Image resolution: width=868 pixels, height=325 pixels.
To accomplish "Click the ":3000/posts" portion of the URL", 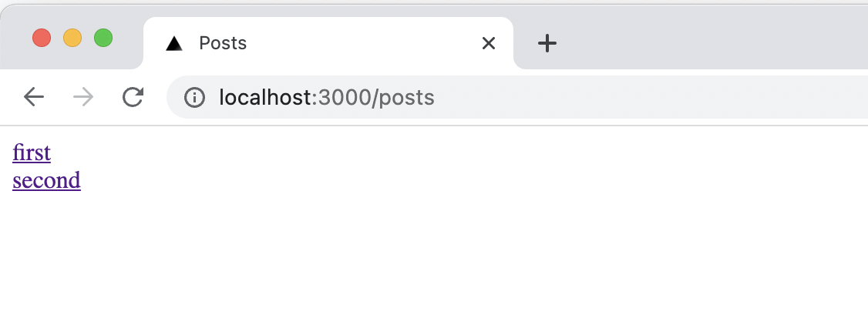I will click(375, 98).
